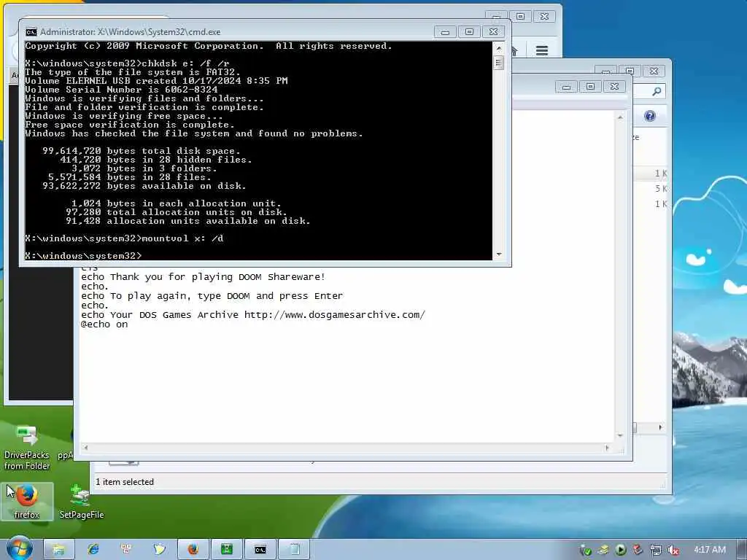Image resolution: width=747 pixels, height=560 pixels.
Task: Close the Administrator cmd.exe window
Action: point(494,32)
